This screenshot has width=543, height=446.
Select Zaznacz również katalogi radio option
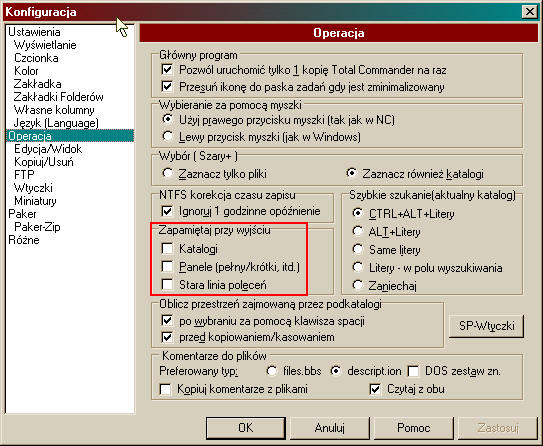351,173
